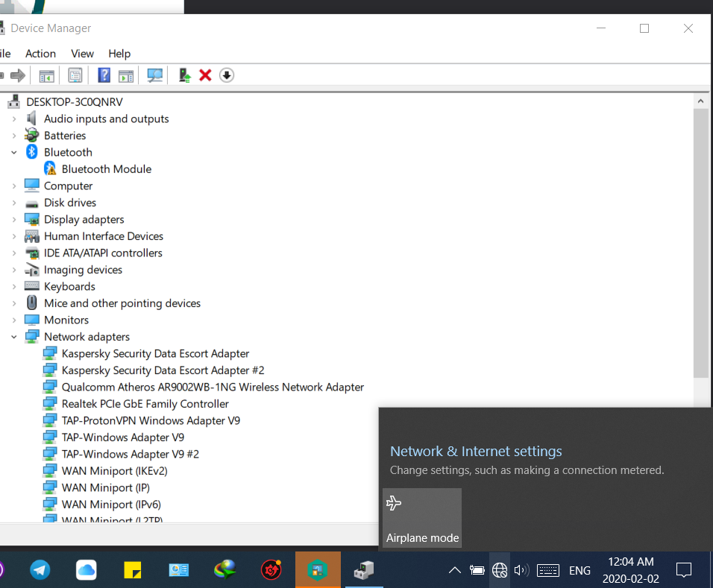The width and height of the screenshot is (713, 588).
Task: Click Update device driver toolbar icon
Action: point(184,75)
